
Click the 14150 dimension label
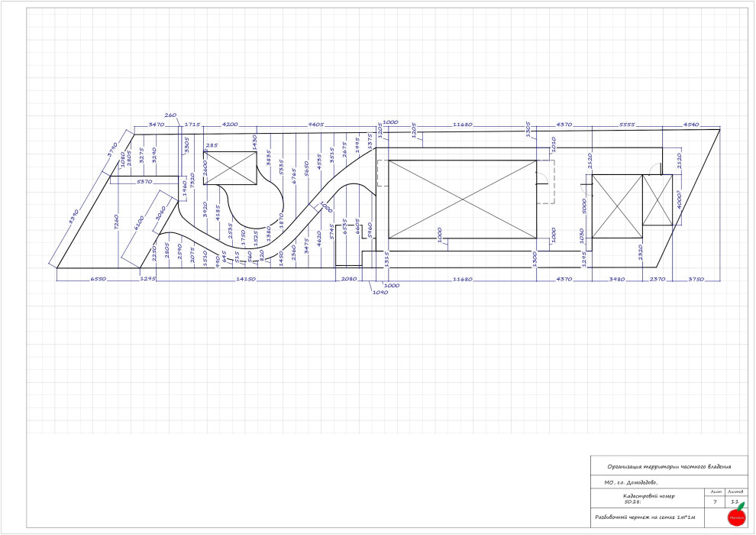click(244, 280)
